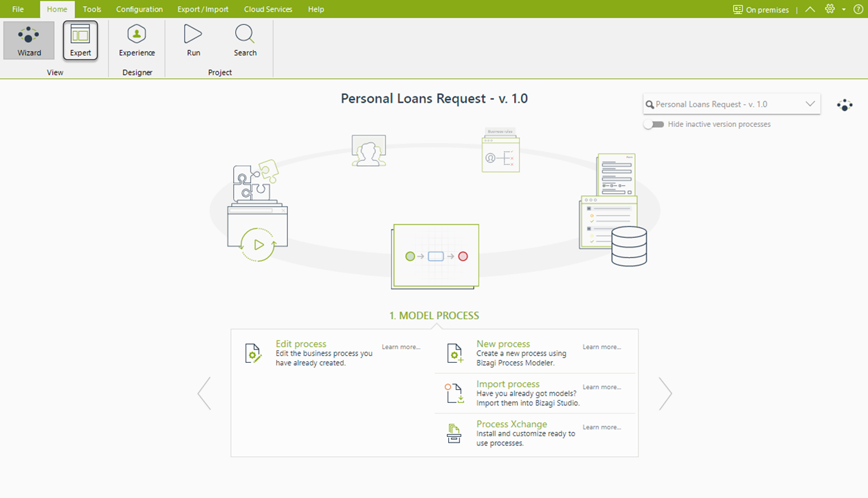
Task: Click the Process Xchange icon
Action: [x=454, y=433]
